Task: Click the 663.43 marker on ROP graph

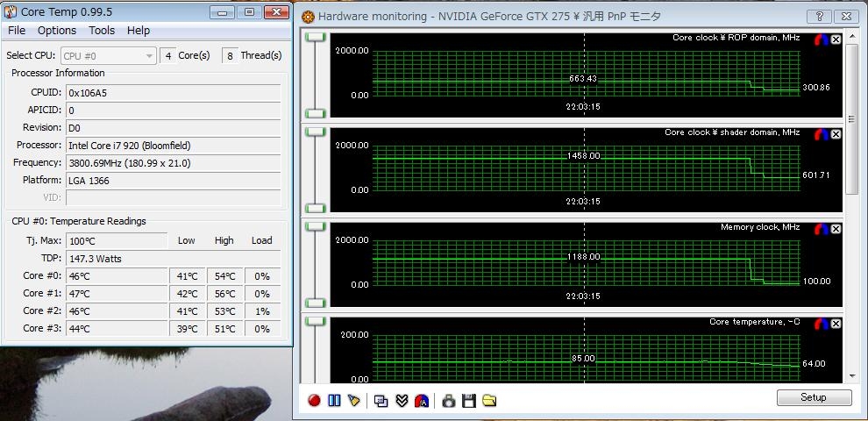Action: [x=583, y=79]
